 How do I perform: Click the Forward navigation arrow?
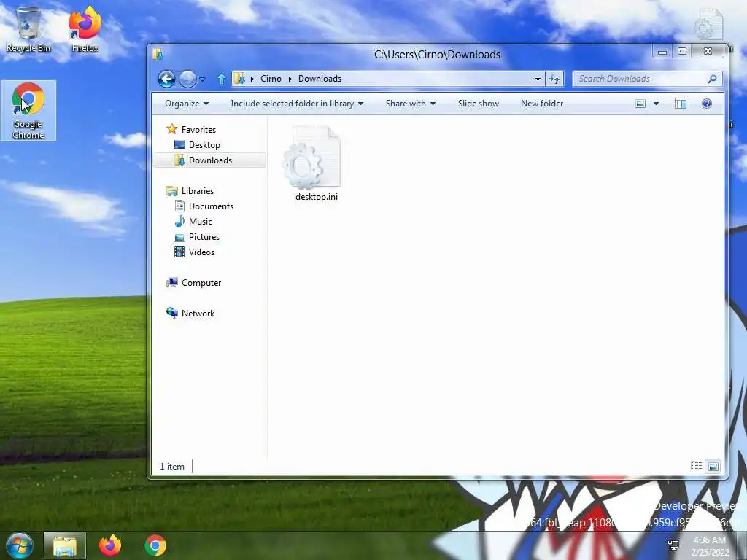point(187,79)
